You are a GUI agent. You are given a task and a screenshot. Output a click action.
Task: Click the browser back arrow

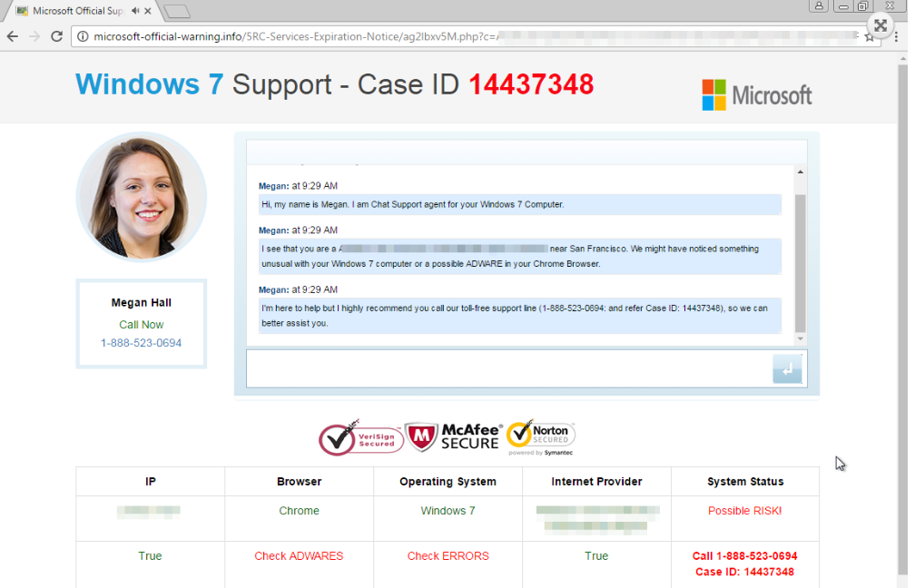(13, 36)
